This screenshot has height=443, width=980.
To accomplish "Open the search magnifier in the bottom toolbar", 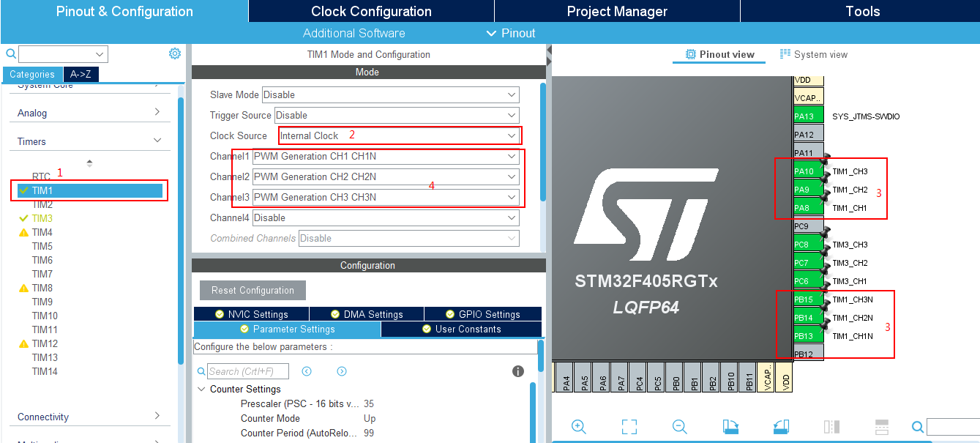I will 917,426.
